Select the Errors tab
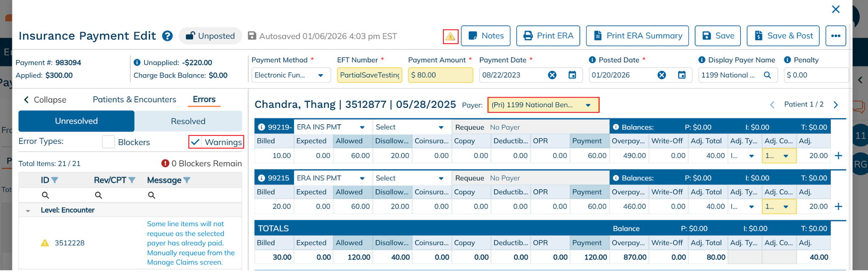 coord(204,99)
